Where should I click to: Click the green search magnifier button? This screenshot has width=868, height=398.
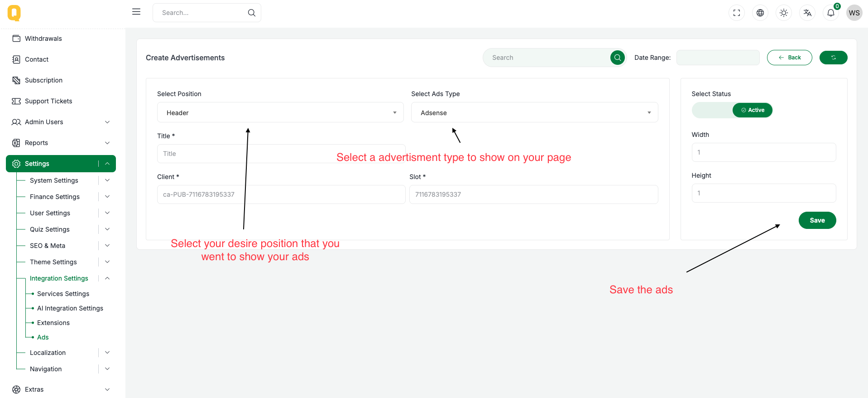tap(617, 58)
